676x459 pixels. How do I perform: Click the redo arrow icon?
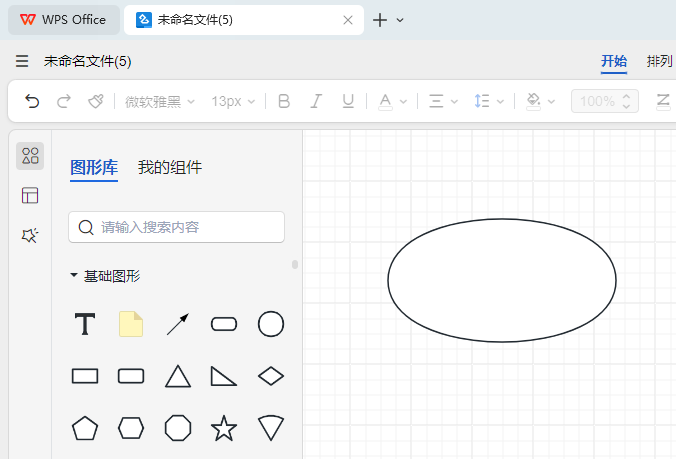[x=64, y=101]
